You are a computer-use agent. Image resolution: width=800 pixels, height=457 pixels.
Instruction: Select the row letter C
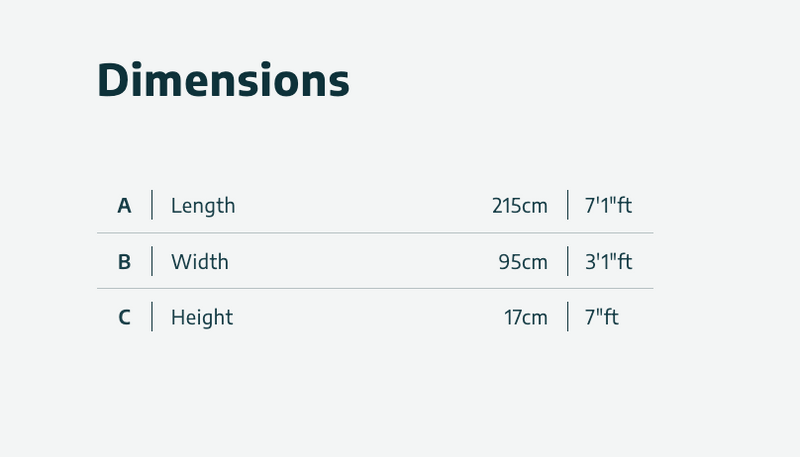pos(124,318)
